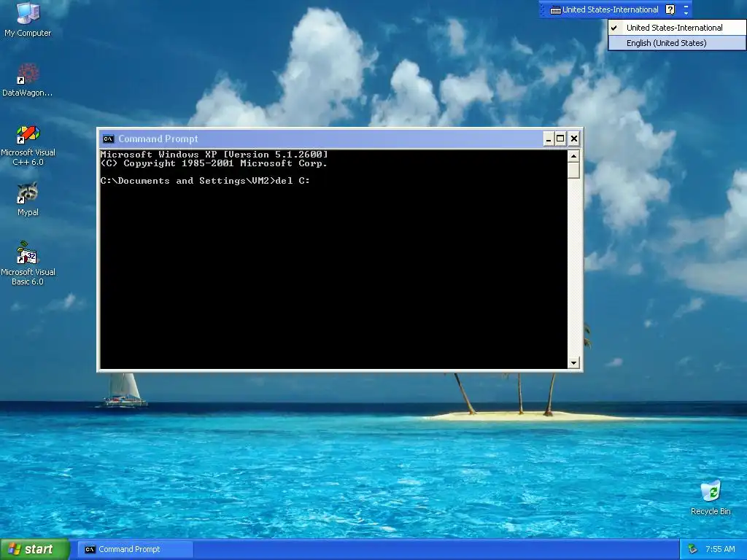Click the language bar Help question icon
This screenshot has width=747, height=560.
[x=670, y=9]
